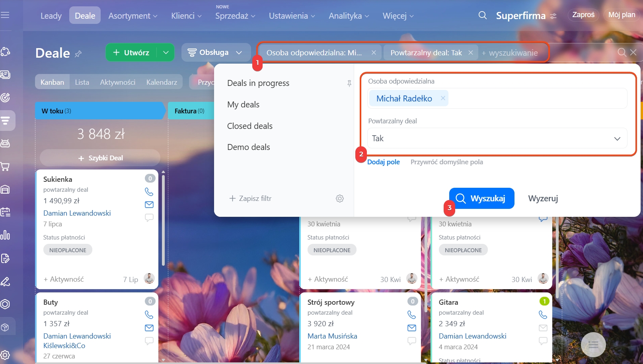Click the wyszukiwanie filter search field
643x364 pixels.
click(x=513, y=53)
